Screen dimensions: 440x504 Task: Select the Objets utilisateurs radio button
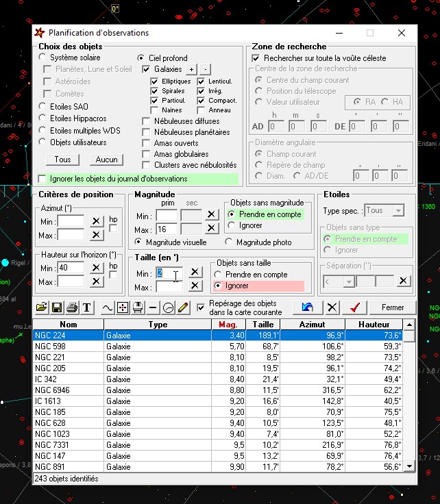pos(42,142)
